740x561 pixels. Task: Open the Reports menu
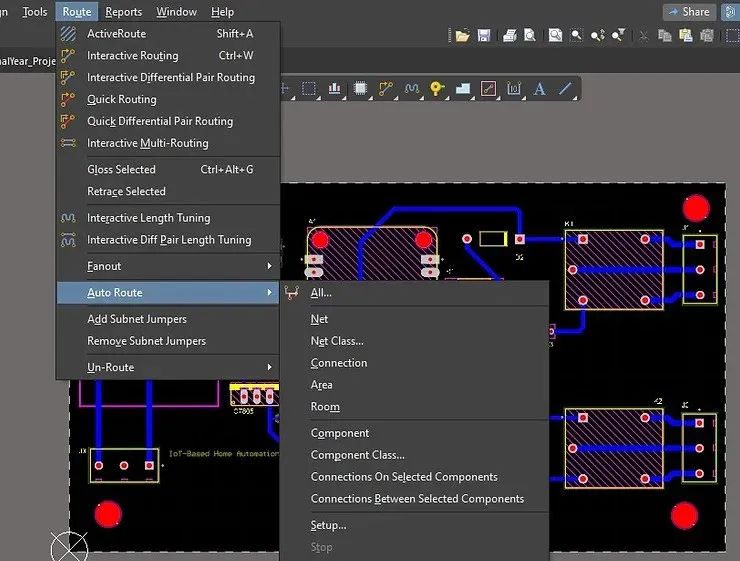tap(124, 12)
